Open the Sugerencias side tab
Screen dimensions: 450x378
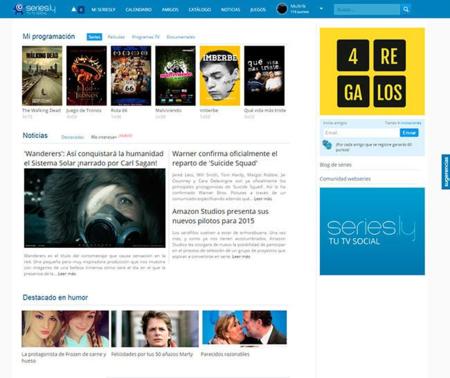446,172
